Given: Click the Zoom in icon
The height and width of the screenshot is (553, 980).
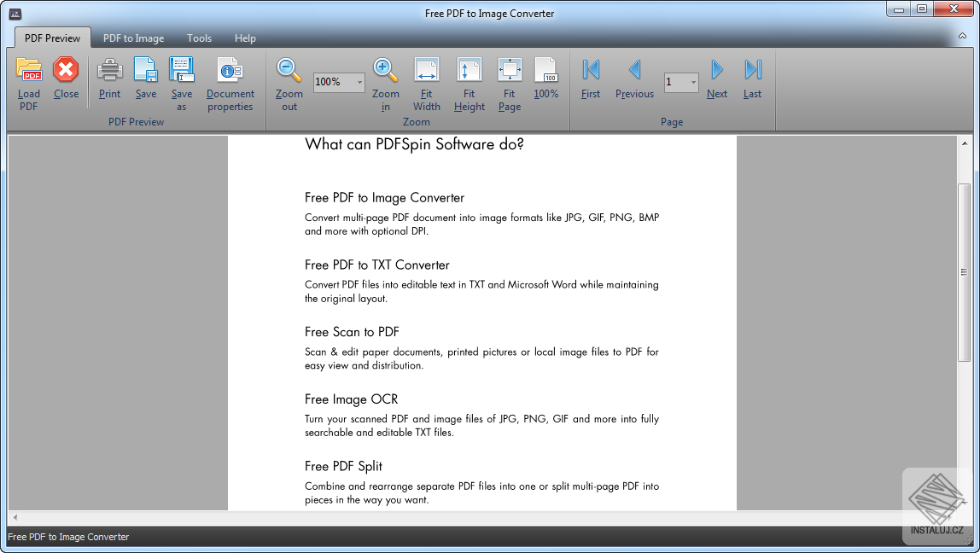Looking at the screenshot, I should point(385,83).
